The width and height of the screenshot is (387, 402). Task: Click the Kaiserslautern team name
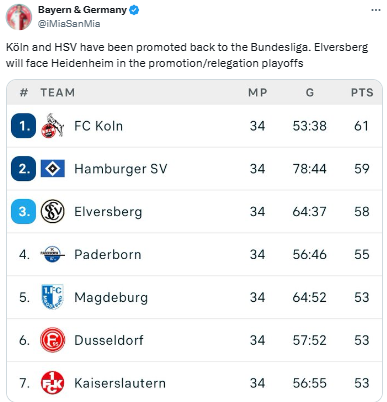(x=120, y=383)
